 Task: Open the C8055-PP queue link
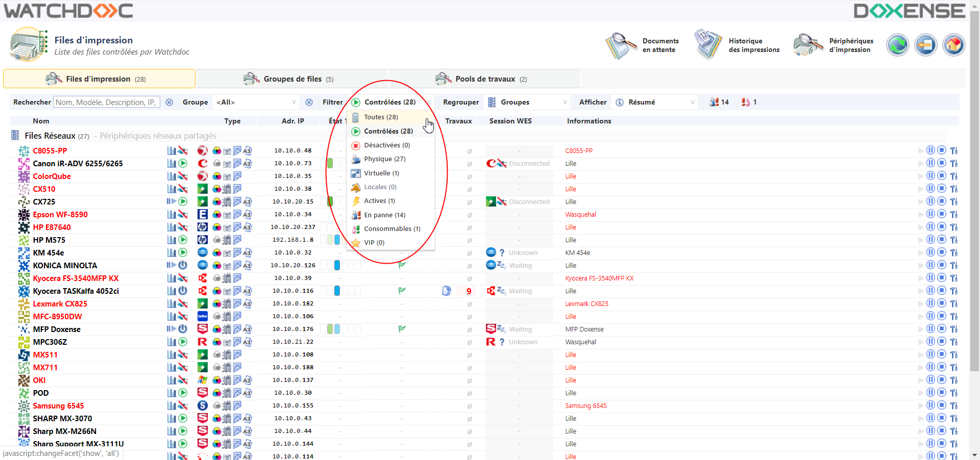[x=50, y=150]
